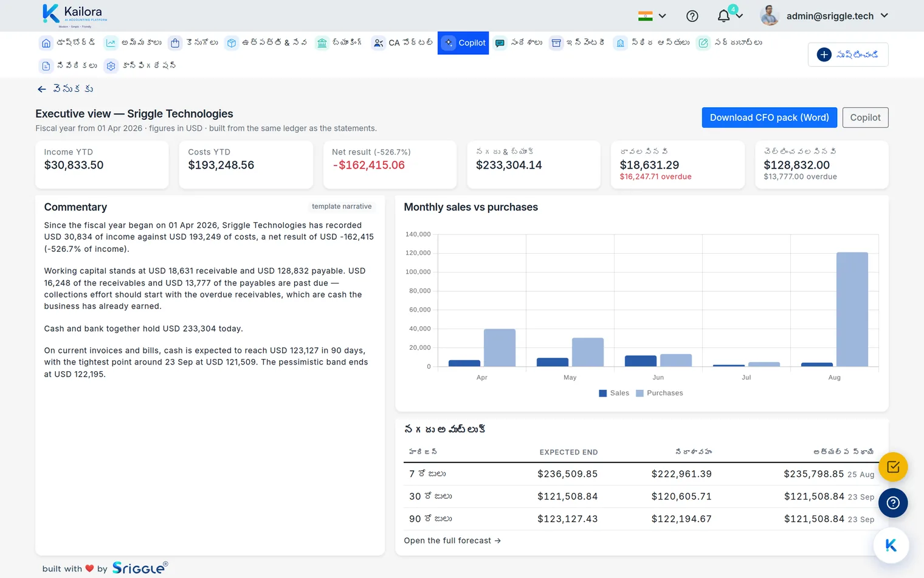Image resolution: width=924 pixels, height=578 pixels.
Task: Click the admin user avatar picture
Action: pos(770,16)
